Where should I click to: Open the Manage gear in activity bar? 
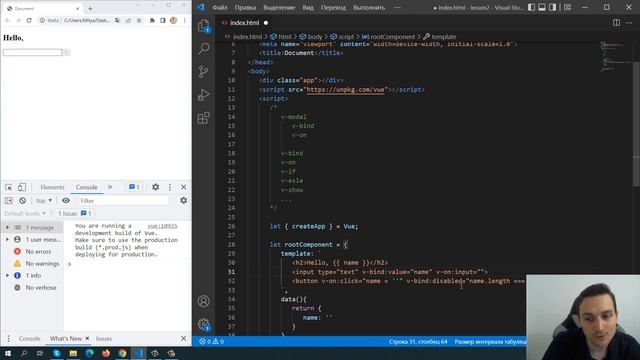click(x=204, y=324)
